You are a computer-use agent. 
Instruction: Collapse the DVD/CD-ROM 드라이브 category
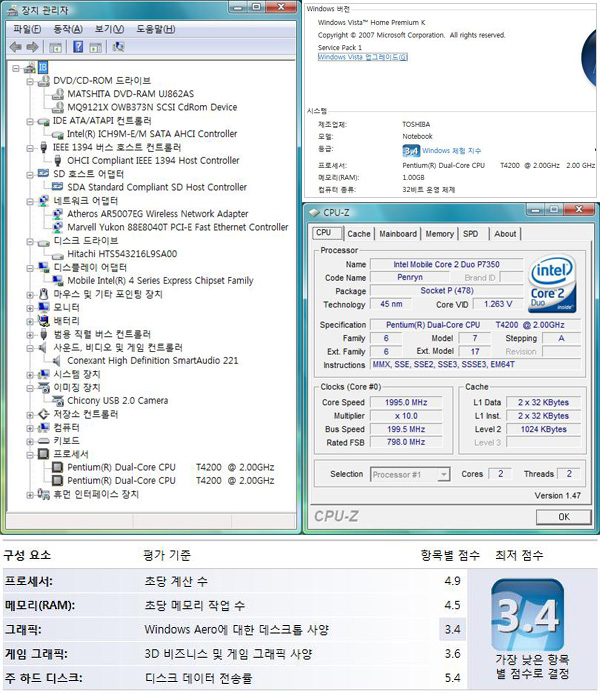coord(30,81)
